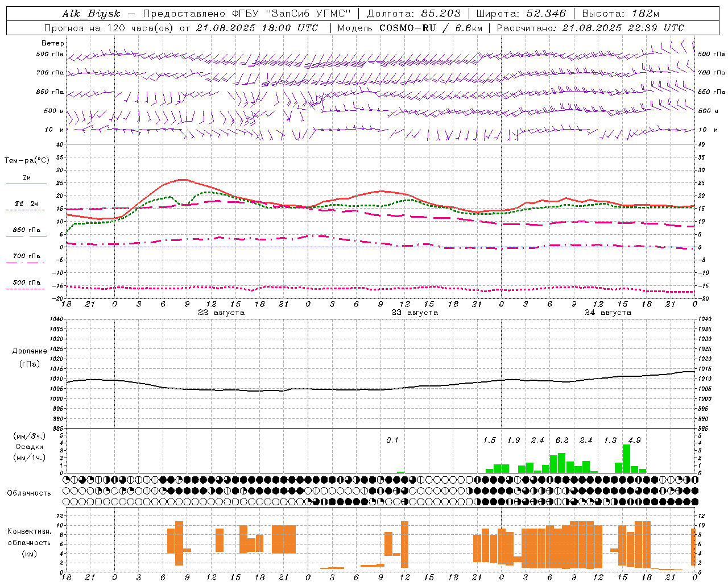Click the computed time 21.08.2025 22:39 UTC
Image resolution: width=728 pixels, height=582 pixels.
pyautogui.click(x=623, y=28)
